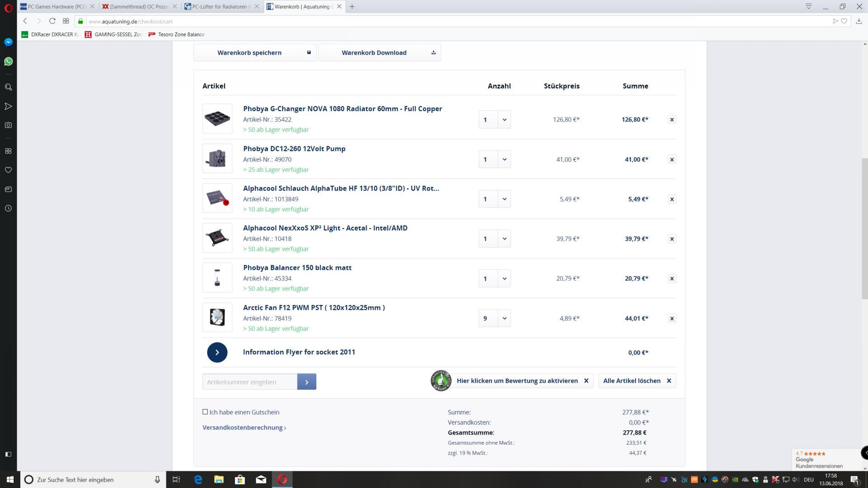Screen dimensions: 868x488
Task: Open downloads icon in toolbar
Action: (x=859, y=21)
